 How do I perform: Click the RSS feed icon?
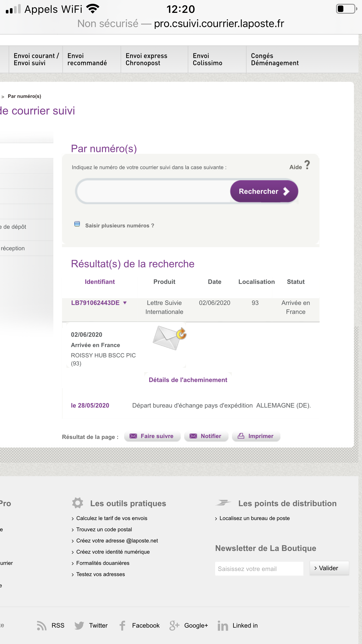(42, 626)
